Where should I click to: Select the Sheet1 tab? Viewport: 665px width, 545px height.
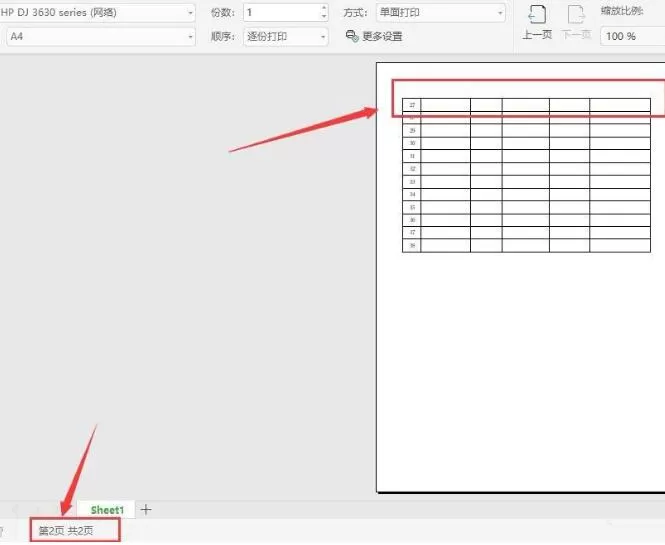tap(107, 509)
